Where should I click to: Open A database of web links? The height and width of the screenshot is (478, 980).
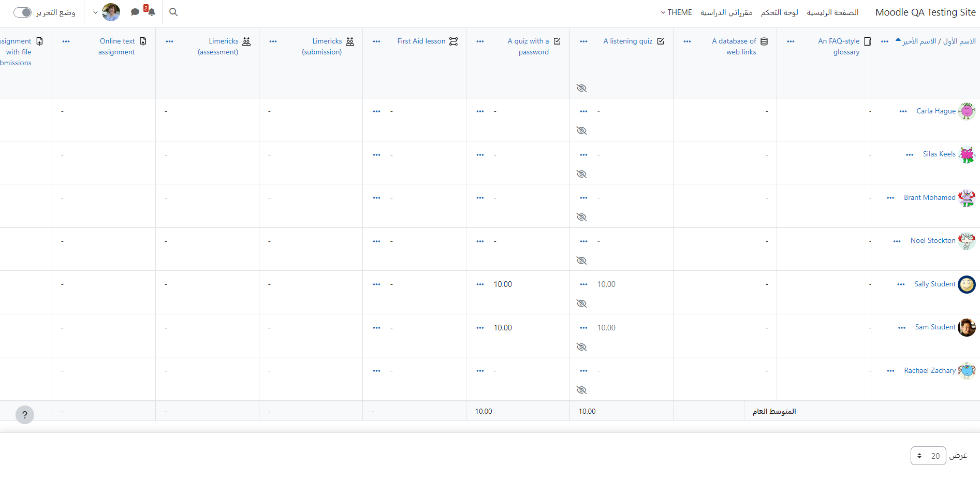point(734,47)
